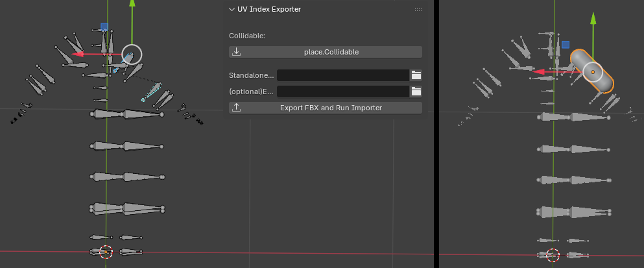Screen dimensions: 644x268
Task: Click the green Y-axis arrow in left viewport
Action: tap(132, 5)
